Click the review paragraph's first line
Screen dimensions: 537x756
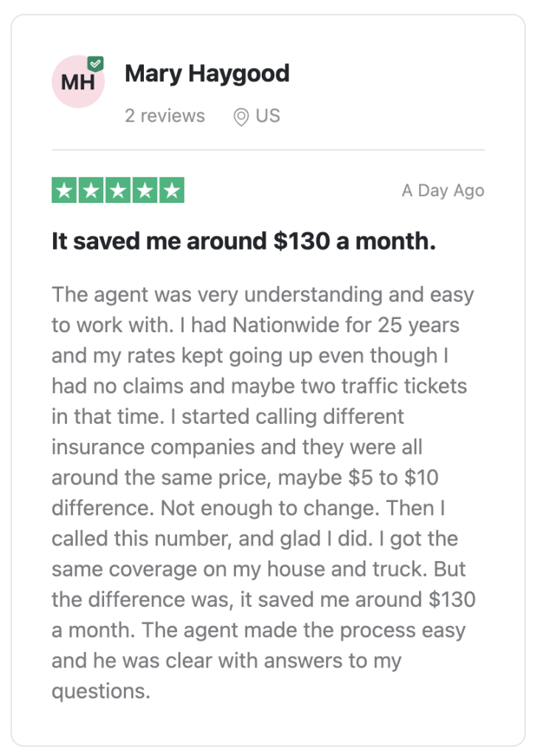[x=263, y=295]
